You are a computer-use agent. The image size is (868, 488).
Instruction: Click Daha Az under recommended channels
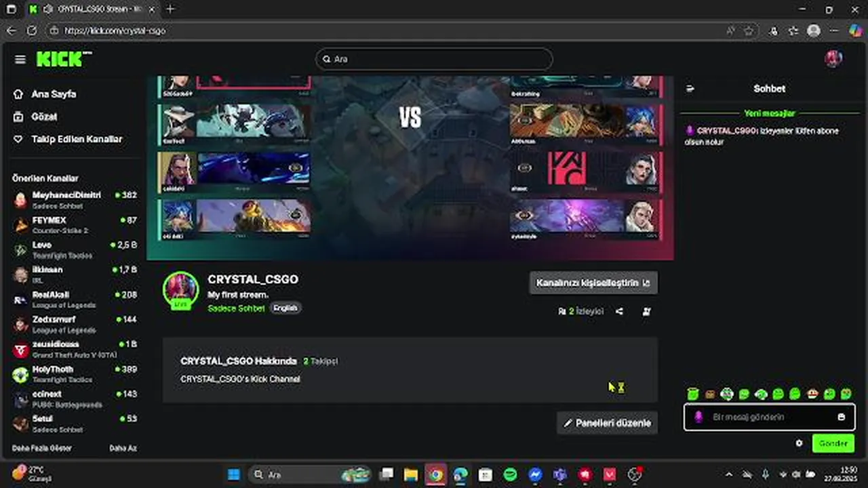(x=123, y=448)
